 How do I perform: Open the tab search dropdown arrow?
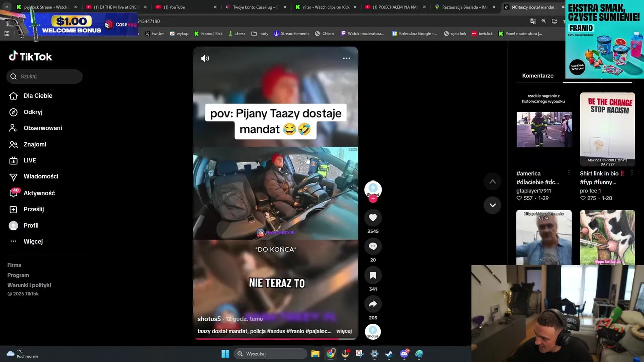tap(7, 7)
